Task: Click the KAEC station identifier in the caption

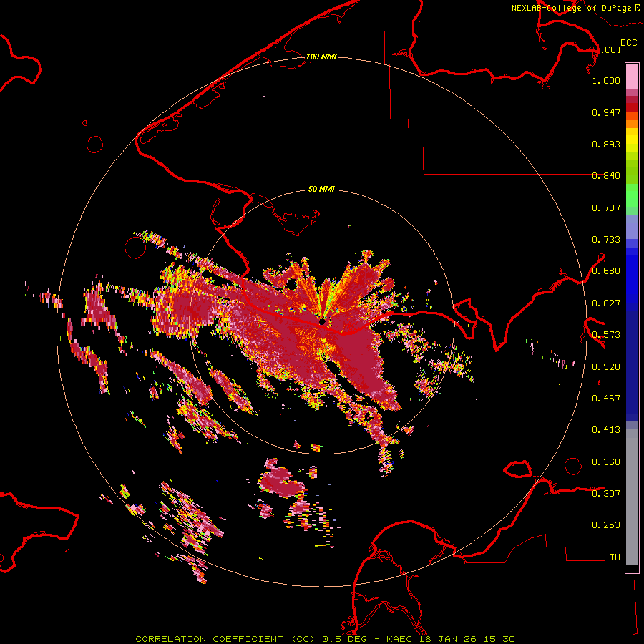Action: tap(399, 639)
